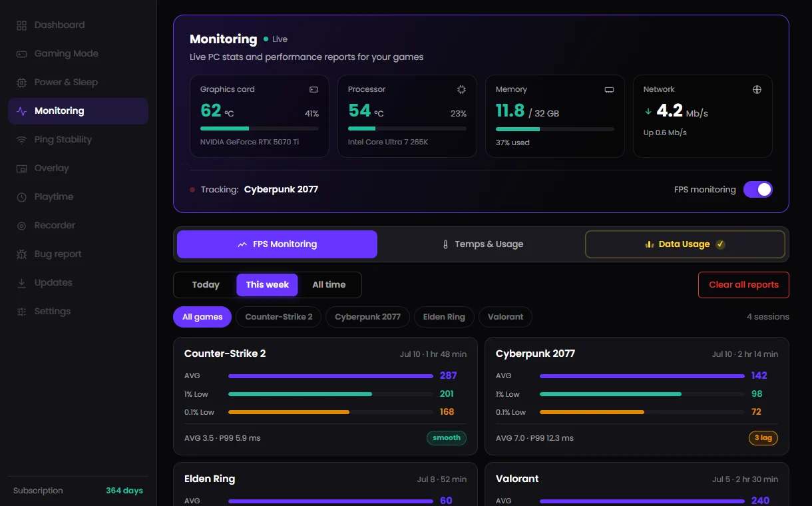The height and width of the screenshot is (506, 812).
Task: Filter sessions by Cyberpunk 2077 chip
Action: click(x=367, y=317)
